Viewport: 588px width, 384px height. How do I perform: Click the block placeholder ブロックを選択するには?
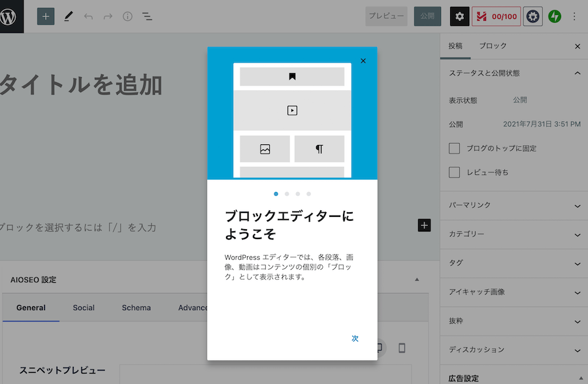(78, 228)
